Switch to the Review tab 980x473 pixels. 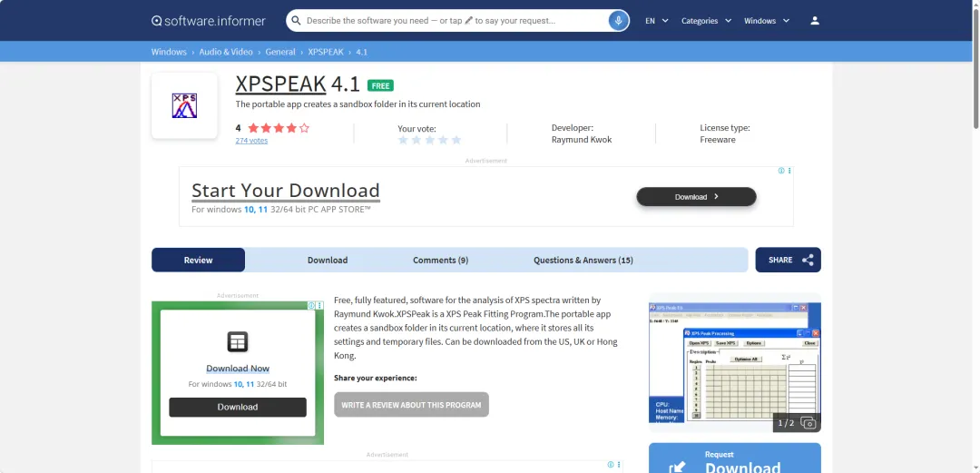click(198, 261)
